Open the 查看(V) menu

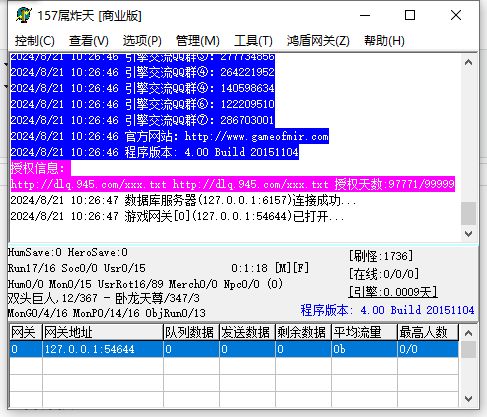point(89,41)
